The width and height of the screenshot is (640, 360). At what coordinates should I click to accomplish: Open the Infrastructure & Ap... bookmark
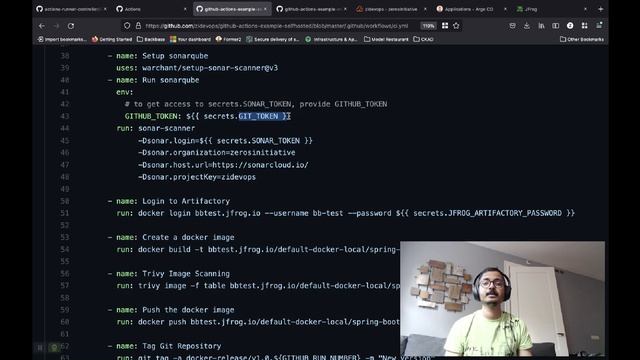[331, 39]
